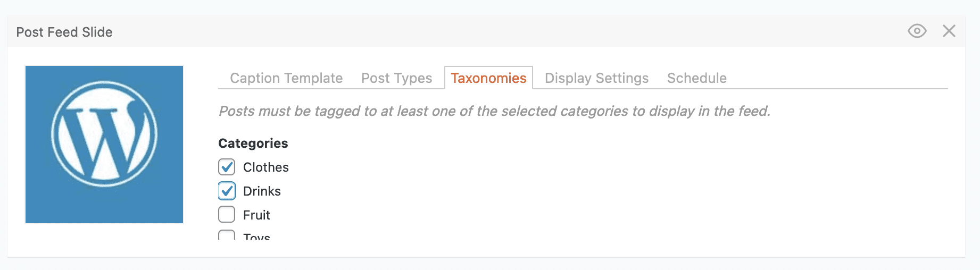Click the Fruit label text

coord(256,215)
